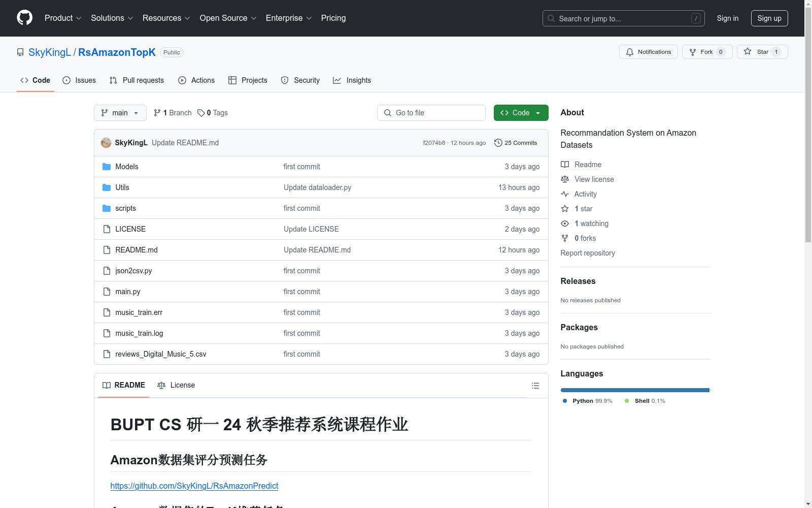812x508 pixels.
Task: Fork the RsAmazonTopK repository
Action: [x=707, y=52]
